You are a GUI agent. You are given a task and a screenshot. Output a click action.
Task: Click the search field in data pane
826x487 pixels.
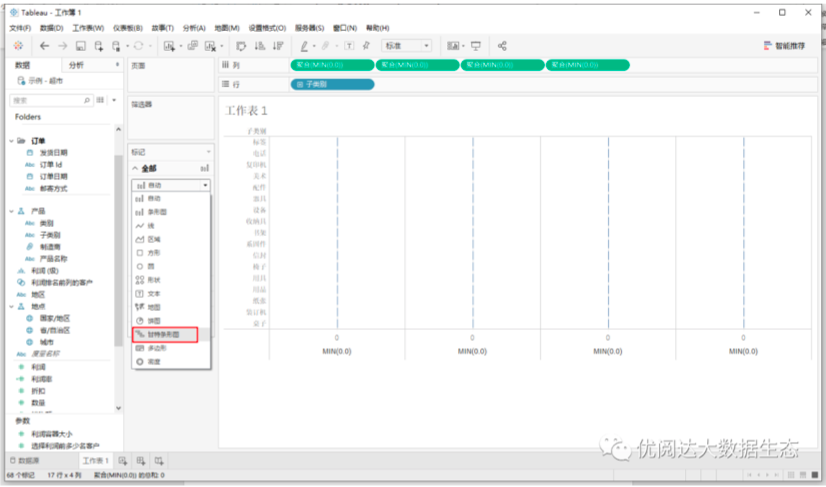pyautogui.click(x=51, y=100)
